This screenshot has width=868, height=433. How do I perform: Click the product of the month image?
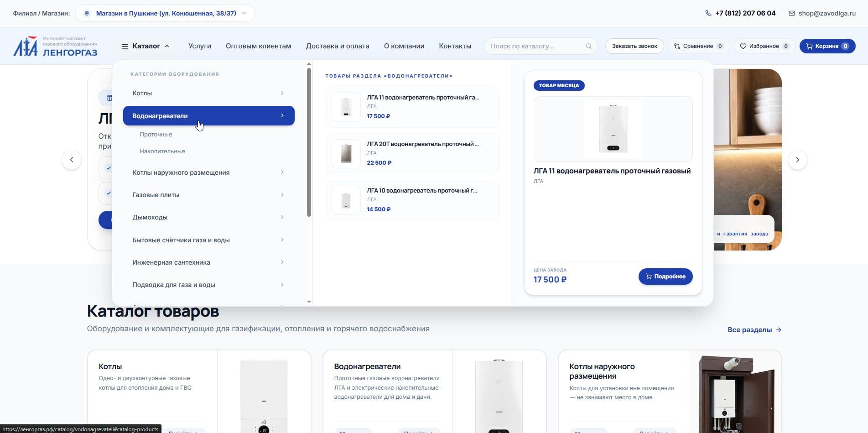pyautogui.click(x=613, y=129)
